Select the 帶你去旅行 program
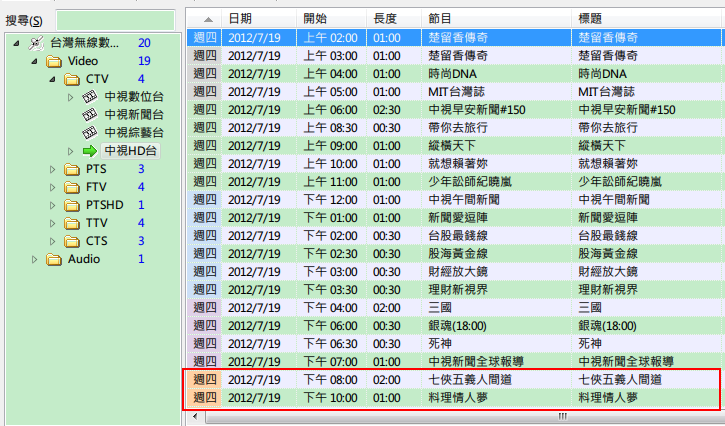The width and height of the screenshot is (725, 426). [456, 128]
